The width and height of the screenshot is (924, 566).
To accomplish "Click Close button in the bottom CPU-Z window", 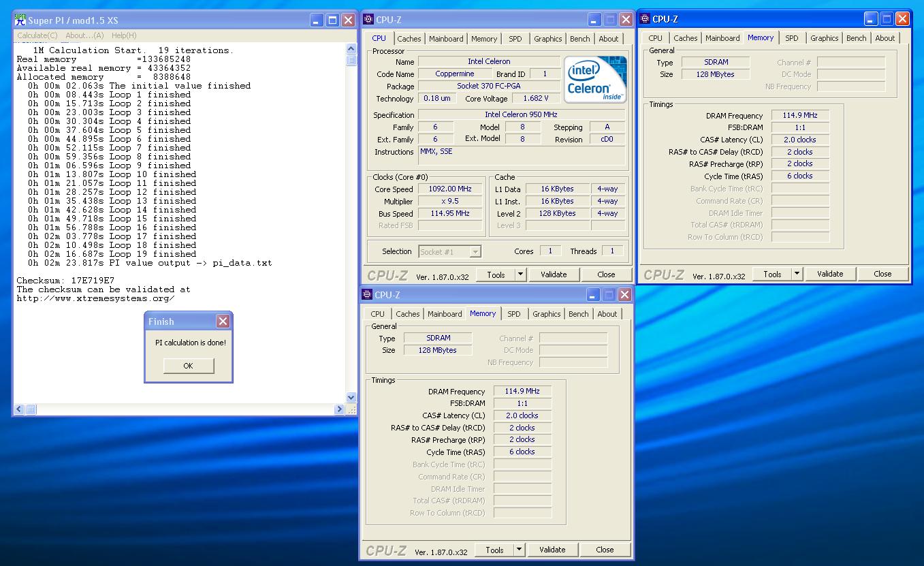I will [605, 550].
